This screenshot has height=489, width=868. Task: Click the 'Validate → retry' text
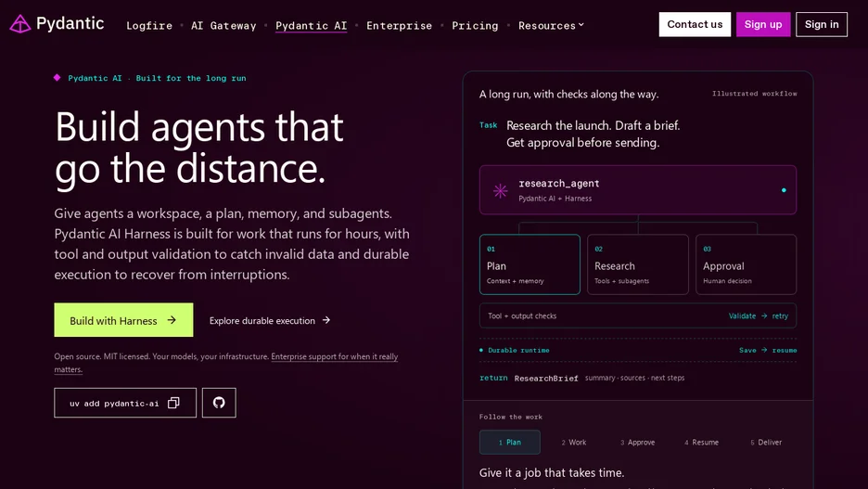point(759,315)
